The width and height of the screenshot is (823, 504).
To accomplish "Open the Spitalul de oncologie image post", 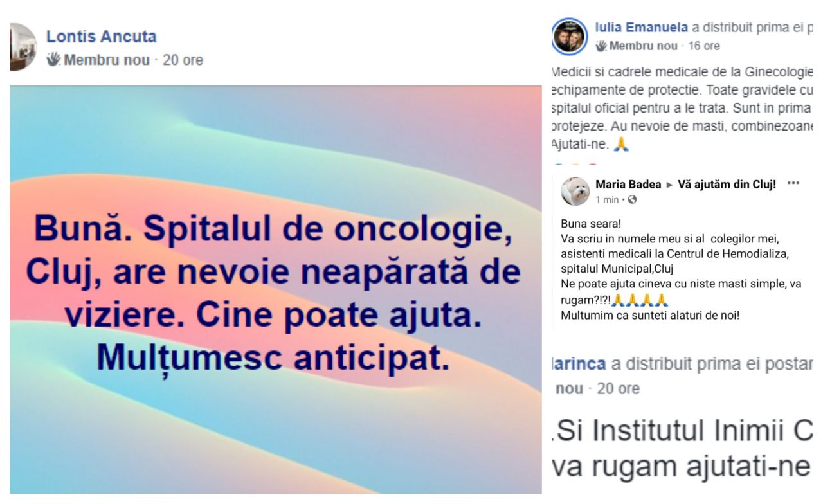I will point(276,289).
